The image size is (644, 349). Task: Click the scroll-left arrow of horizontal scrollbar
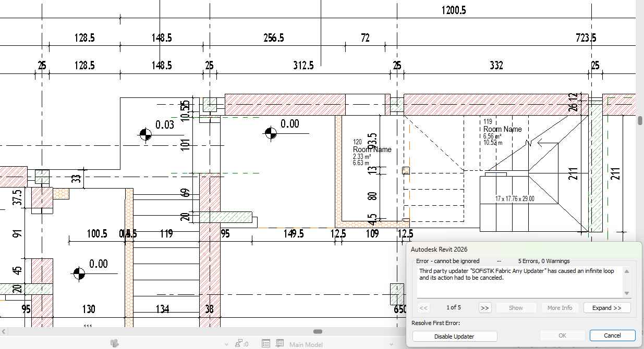[x=4, y=331]
